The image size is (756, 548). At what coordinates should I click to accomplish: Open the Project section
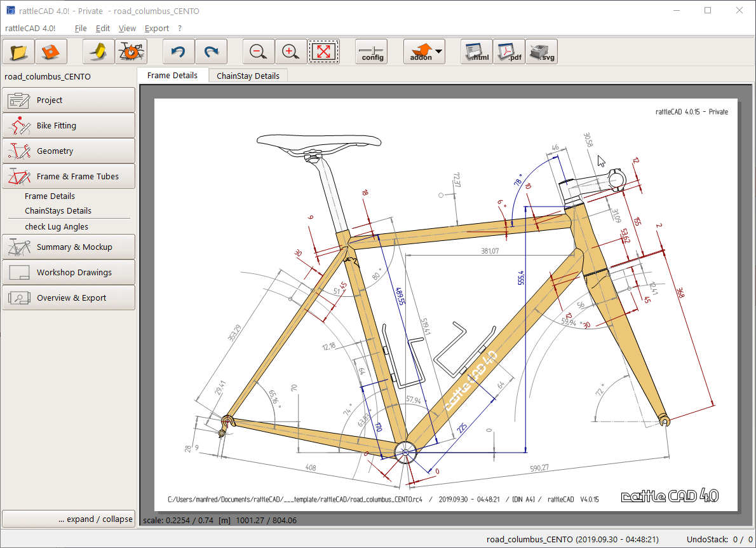click(x=69, y=100)
